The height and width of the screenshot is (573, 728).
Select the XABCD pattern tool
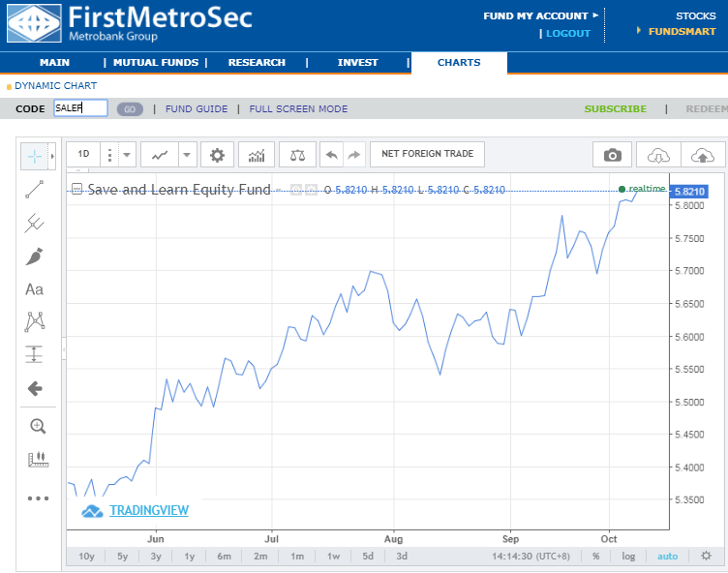click(x=34, y=321)
